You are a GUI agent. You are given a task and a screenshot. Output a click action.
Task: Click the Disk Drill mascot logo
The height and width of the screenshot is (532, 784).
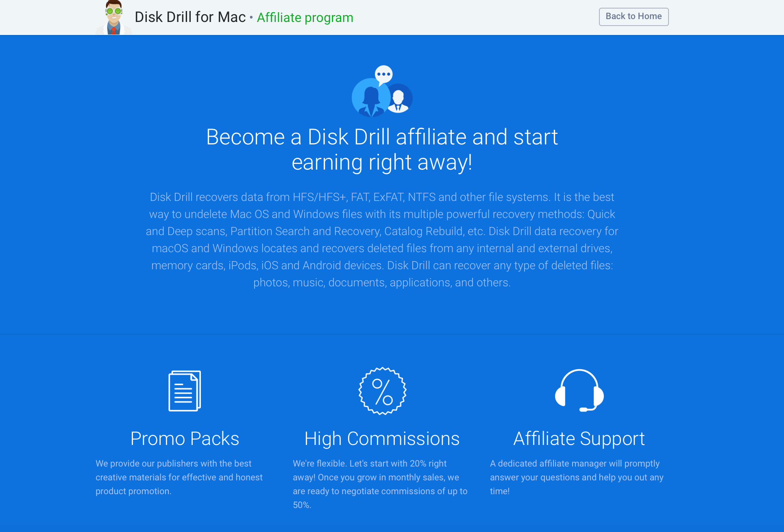pos(114,17)
